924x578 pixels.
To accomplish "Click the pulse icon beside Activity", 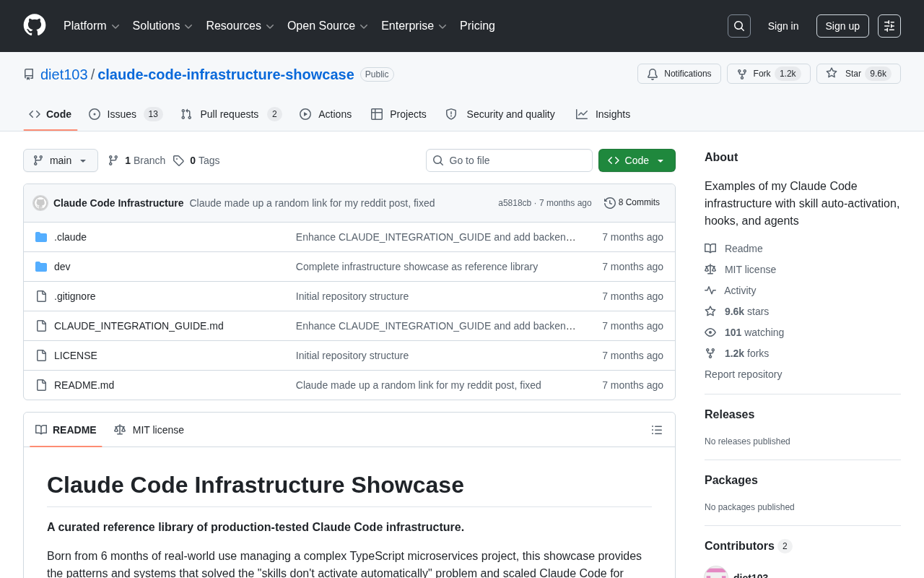I will 710,290.
